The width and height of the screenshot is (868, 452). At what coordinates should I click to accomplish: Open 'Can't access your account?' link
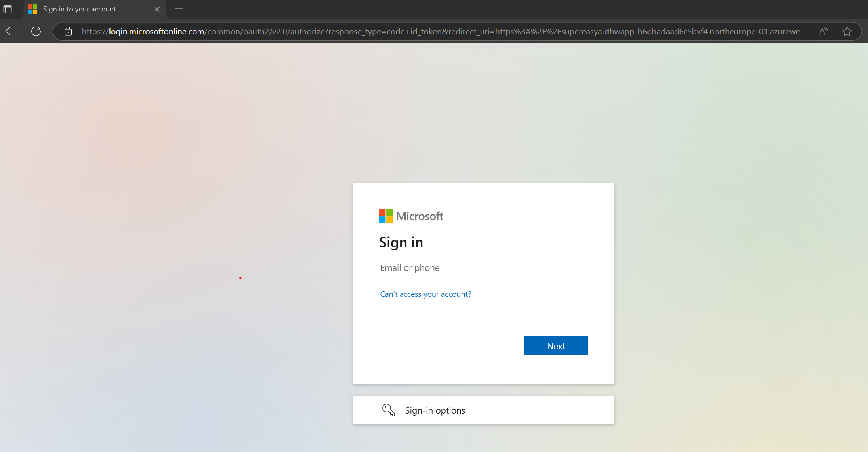pyautogui.click(x=425, y=294)
